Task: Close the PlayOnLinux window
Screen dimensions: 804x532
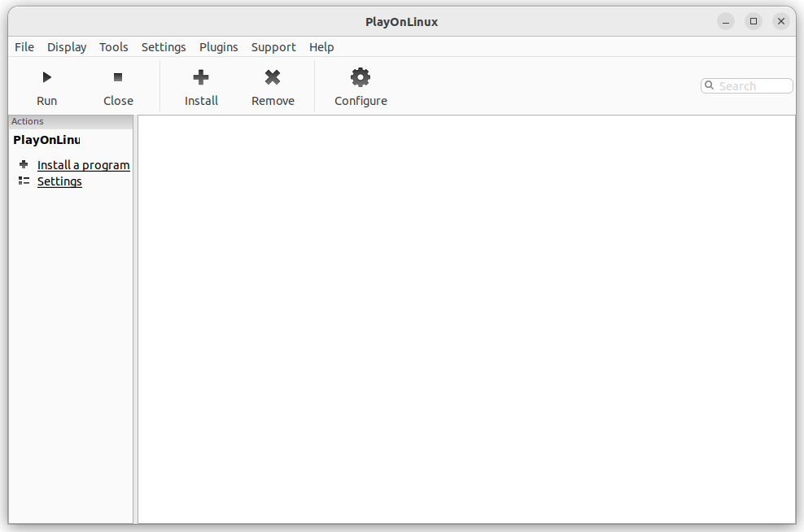Action: click(x=781, y=21)
